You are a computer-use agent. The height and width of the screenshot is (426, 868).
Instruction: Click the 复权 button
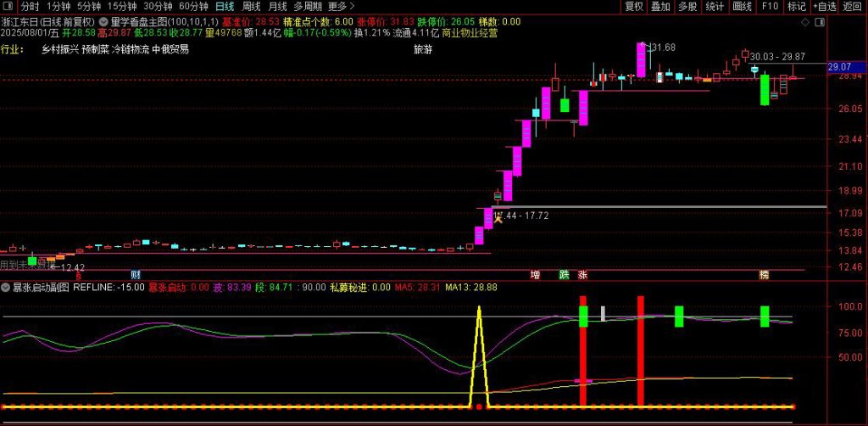point(634,6)
